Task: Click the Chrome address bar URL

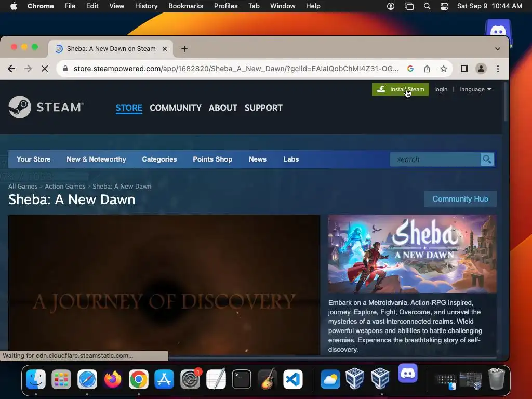Action: click(x=236, y=69)
